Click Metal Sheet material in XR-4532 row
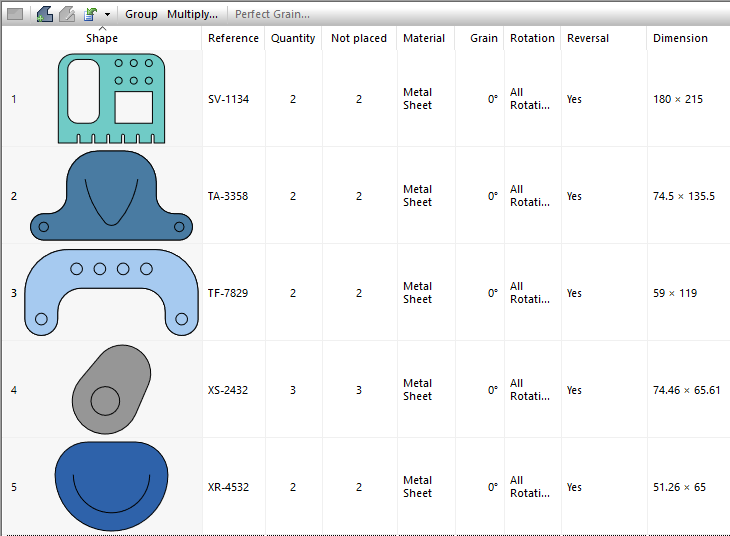Screen dimensions: 730x536 click(x=418, y=487)
